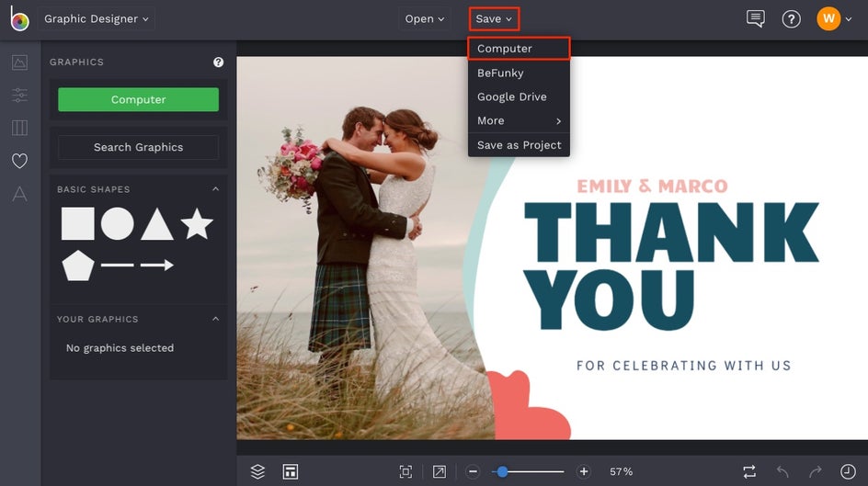Open the heart Graphics sidebar icon
Viewport: 868px width, 486px height.
coord(19,161)
